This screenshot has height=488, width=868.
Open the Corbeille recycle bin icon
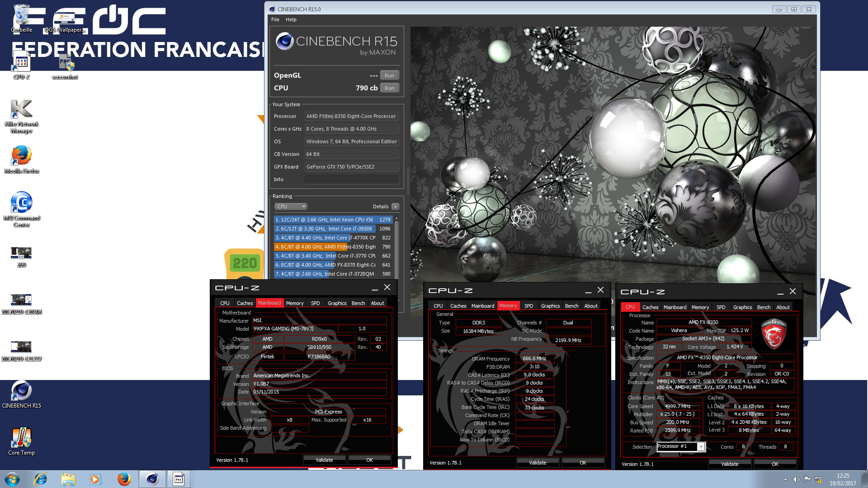[x=21, y=18]
